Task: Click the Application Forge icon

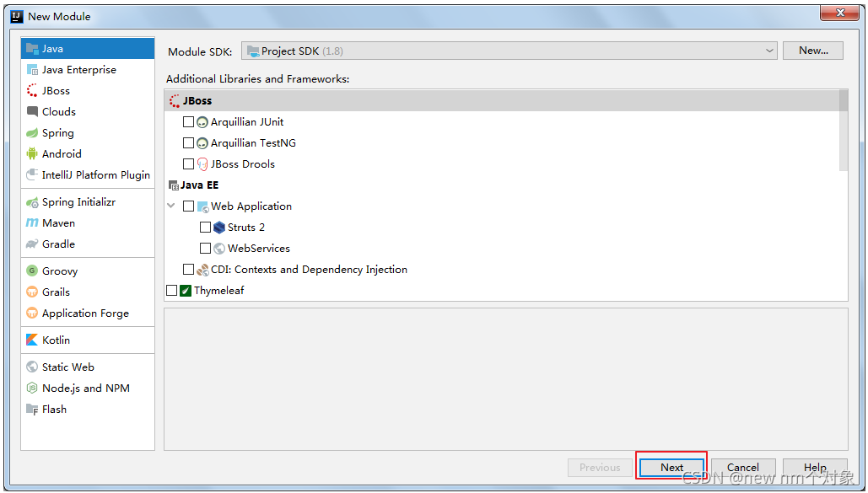Action: coord(32,313)
